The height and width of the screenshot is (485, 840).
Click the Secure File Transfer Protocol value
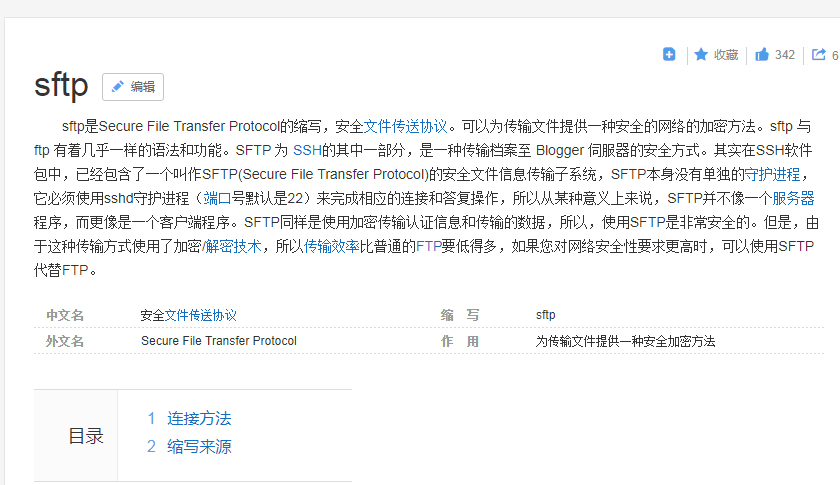[x=219, y=341]
